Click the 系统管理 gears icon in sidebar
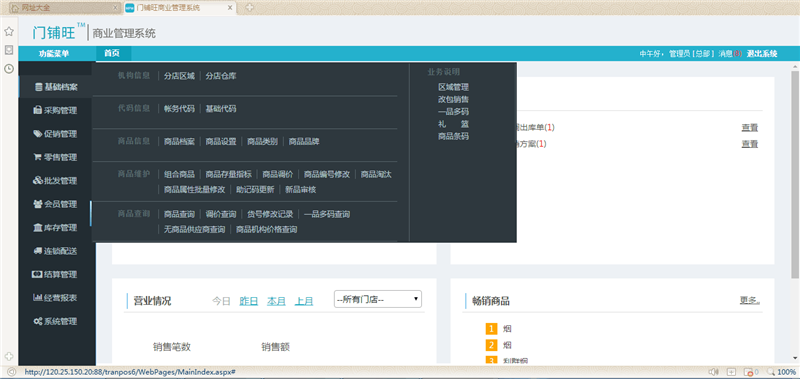 (38, 321)
